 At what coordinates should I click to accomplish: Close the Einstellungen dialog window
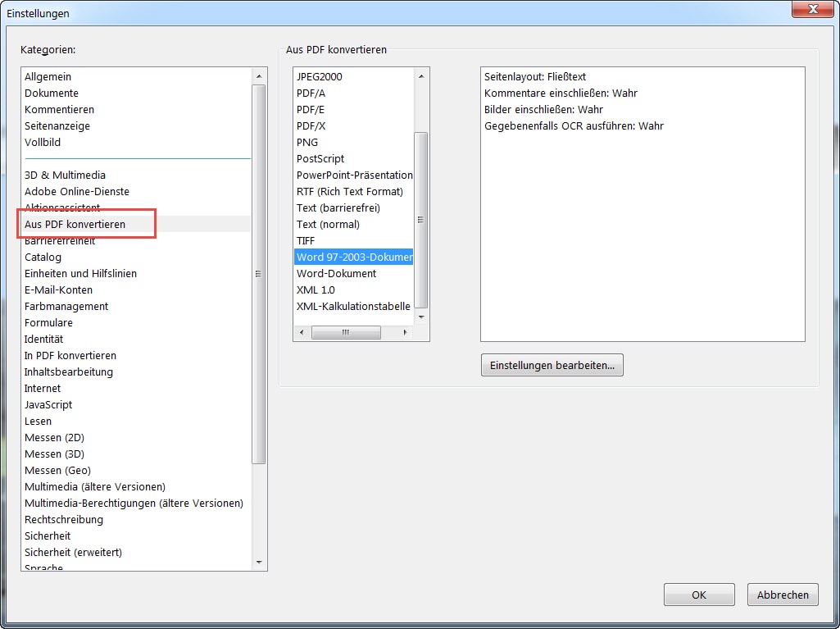811,10
